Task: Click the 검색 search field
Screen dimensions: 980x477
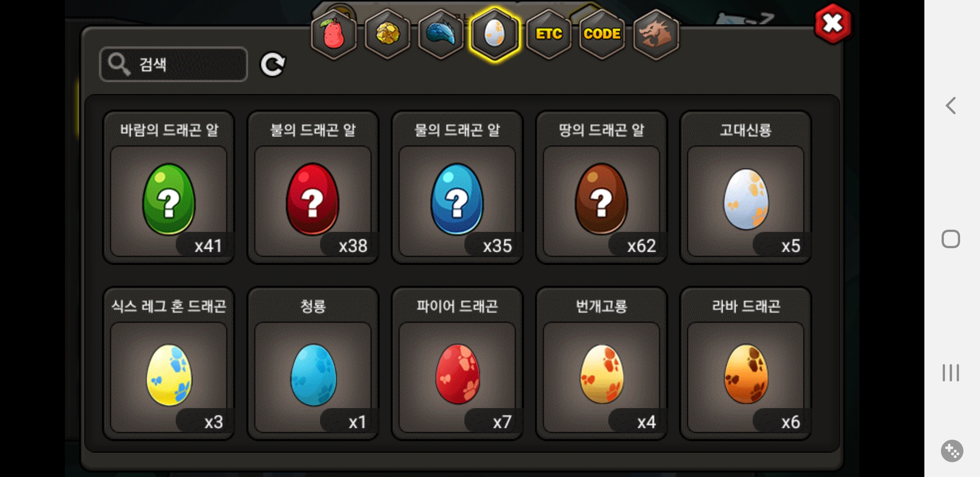Action: (173, 64)
